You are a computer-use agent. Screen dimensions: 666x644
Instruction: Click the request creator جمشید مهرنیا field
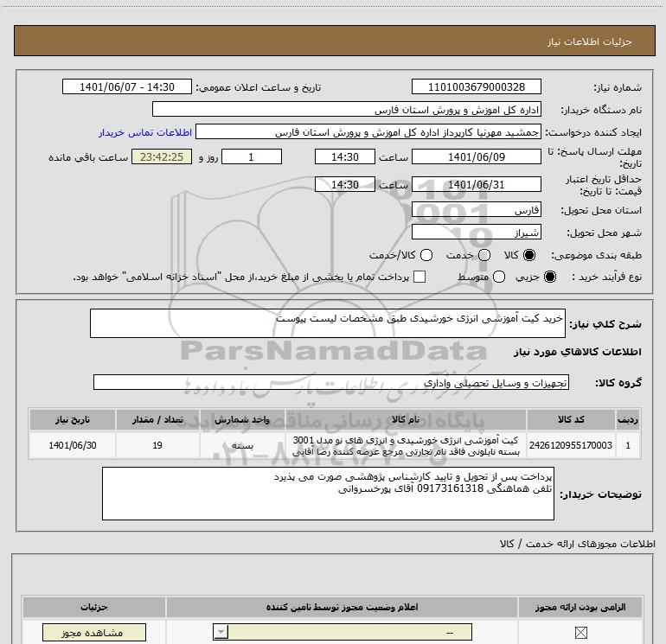[x=368, y=132]
